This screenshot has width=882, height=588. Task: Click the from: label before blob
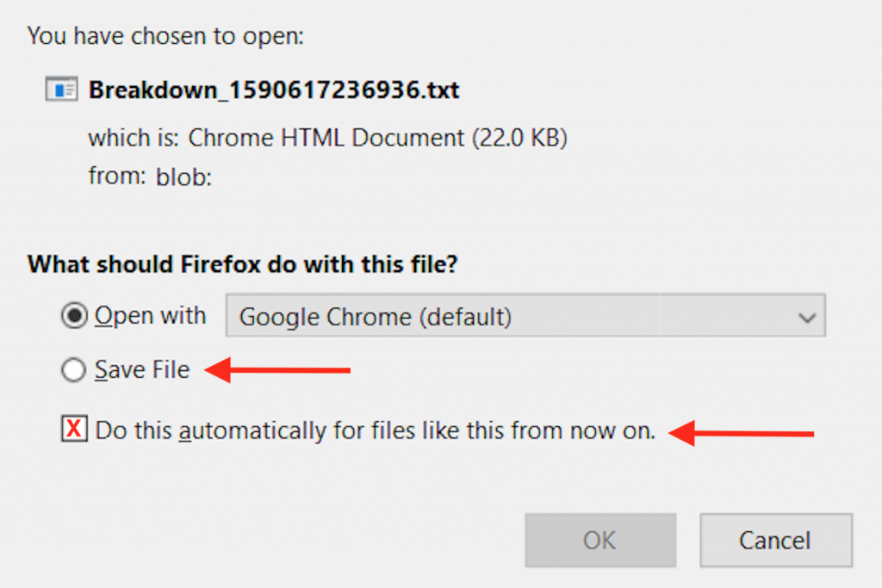pos(117,176)
